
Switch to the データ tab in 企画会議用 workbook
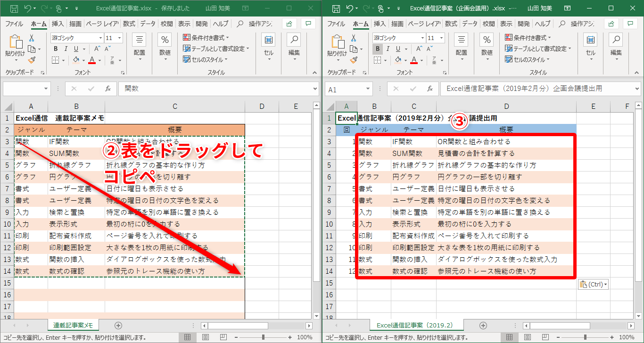[x=469, y=24]
